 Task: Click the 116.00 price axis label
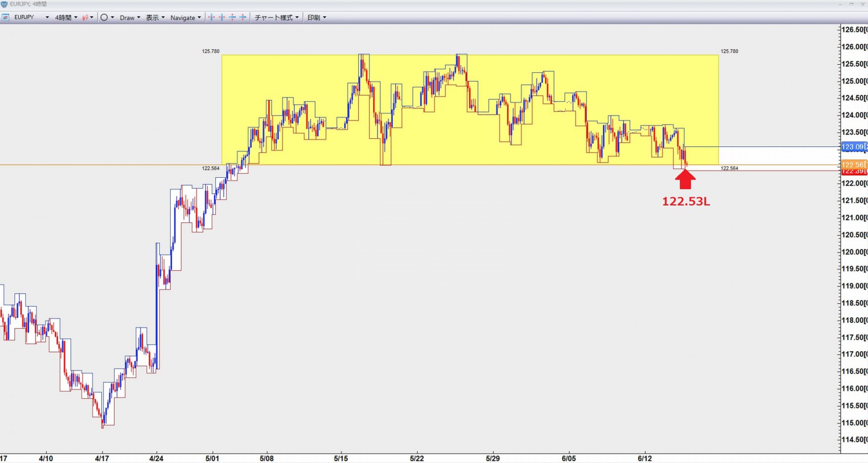click(855, 388)
